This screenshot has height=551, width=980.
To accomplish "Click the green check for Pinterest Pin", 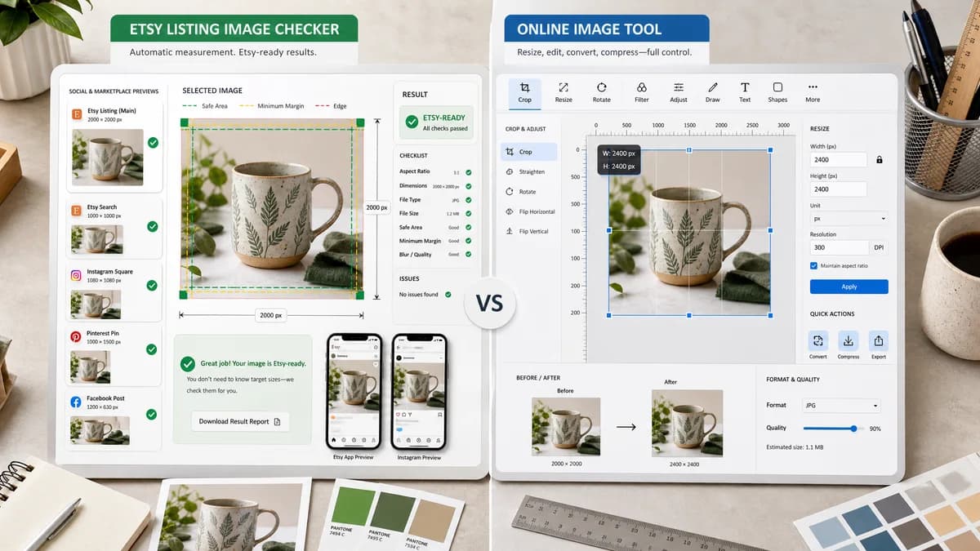I will click(x=151, y=349).
